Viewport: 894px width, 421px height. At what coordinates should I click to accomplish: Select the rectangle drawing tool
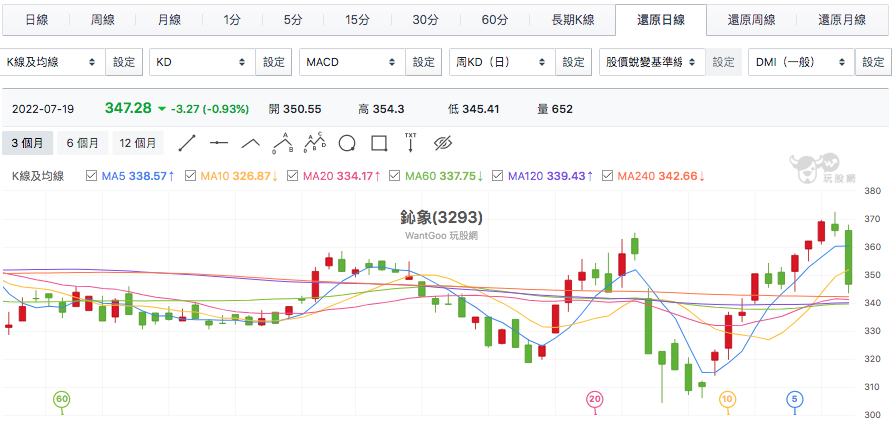point(379,143)
